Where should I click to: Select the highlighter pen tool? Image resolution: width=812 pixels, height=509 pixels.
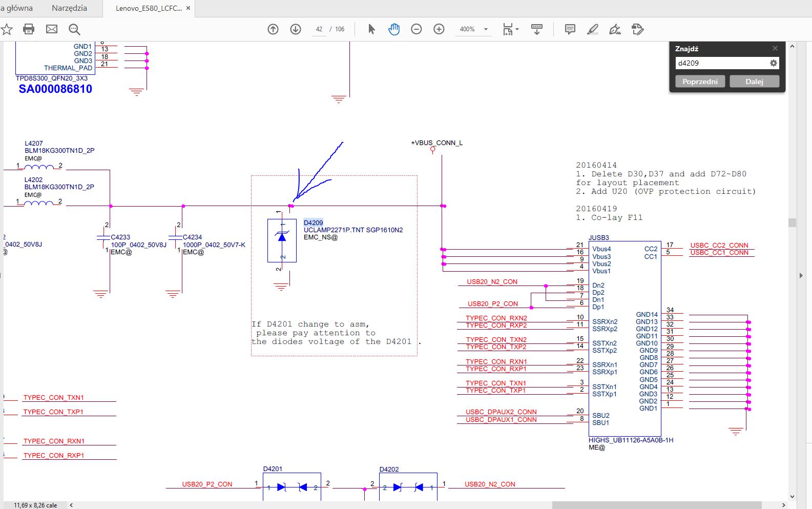coord(593,29)
